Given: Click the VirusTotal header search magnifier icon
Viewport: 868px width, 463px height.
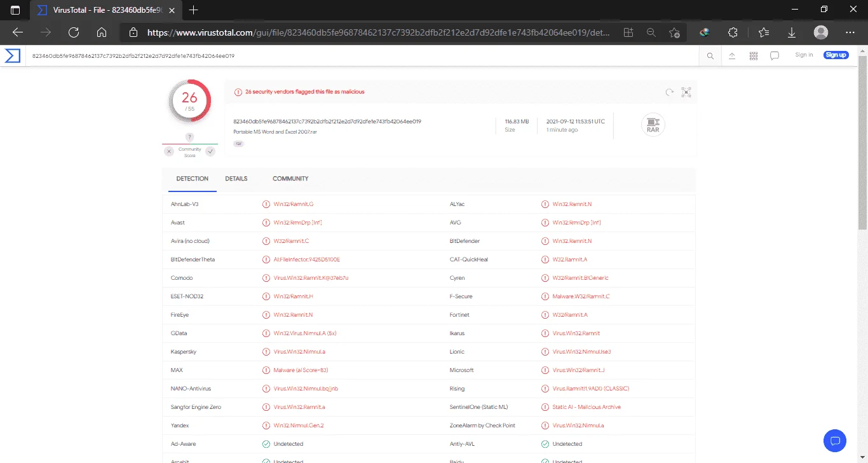Looking at the screenshot, I should tap(710, 56).
